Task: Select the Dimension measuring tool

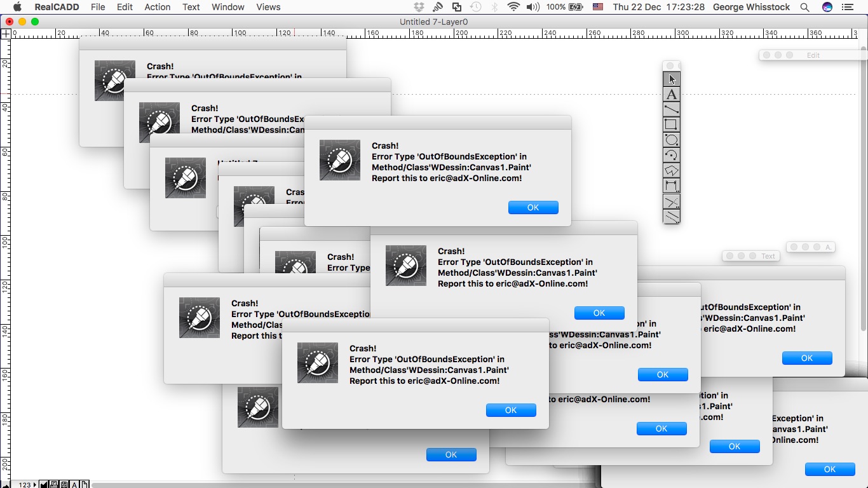Action: (x=672, y=186)
